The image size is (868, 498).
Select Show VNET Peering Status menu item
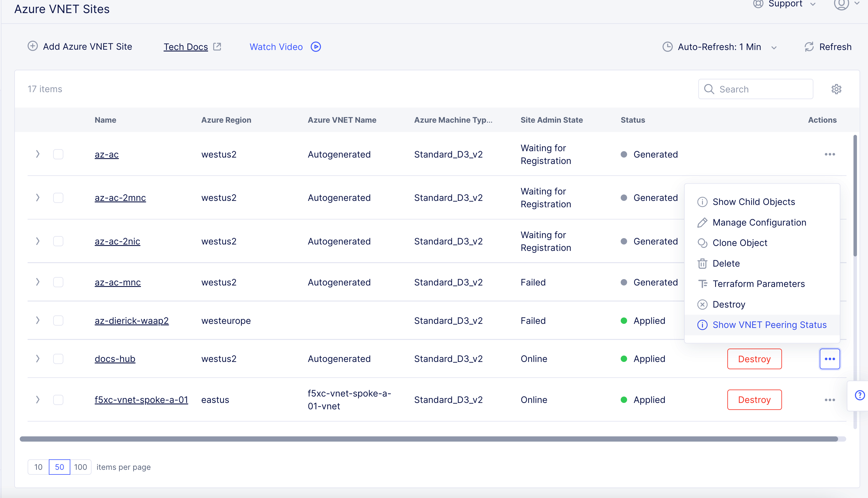[769, 325]
